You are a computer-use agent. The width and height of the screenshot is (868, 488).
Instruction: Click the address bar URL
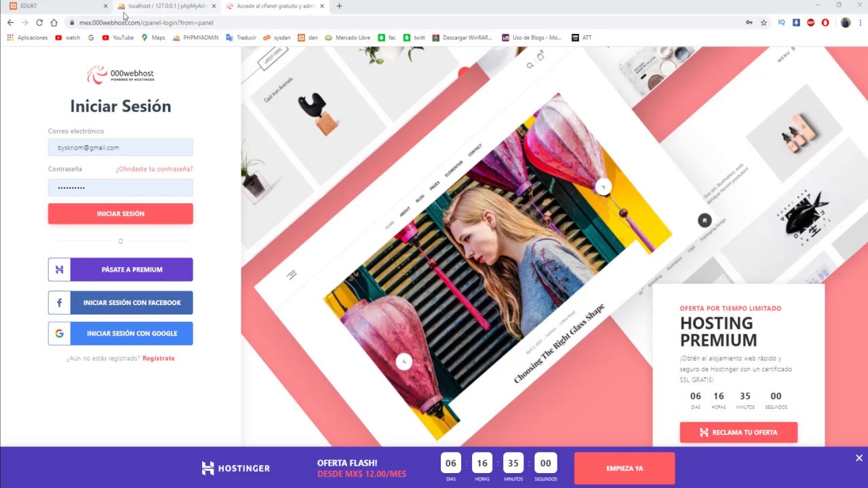point(146,22)
